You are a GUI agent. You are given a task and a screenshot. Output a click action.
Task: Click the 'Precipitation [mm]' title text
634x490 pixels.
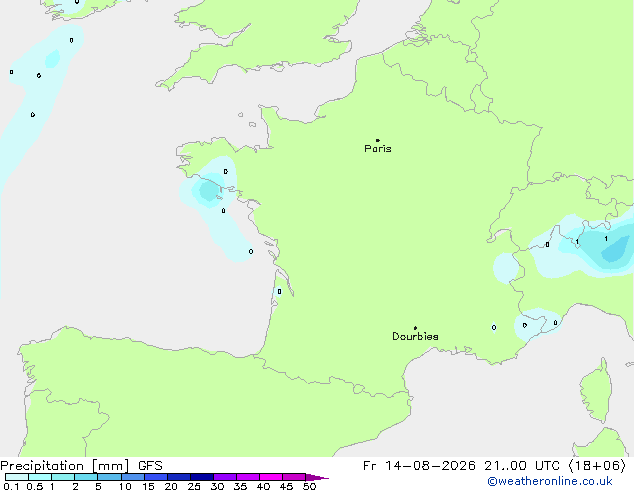65,466
